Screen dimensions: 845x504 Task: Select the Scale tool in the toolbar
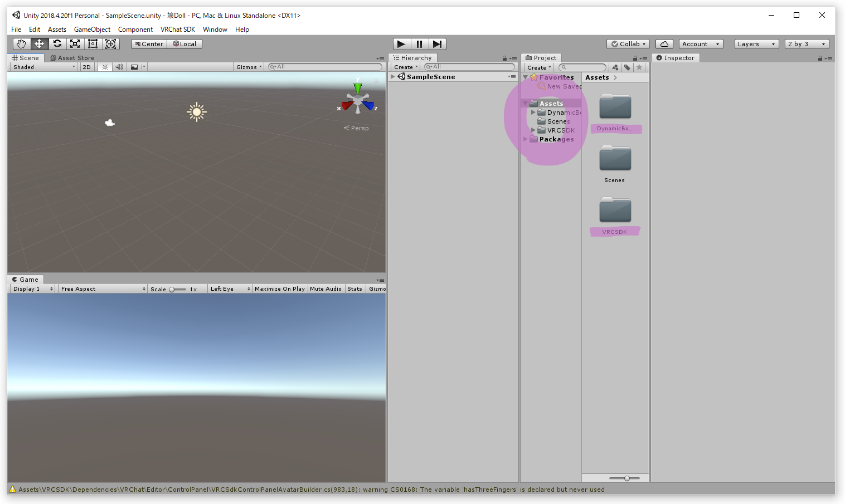(x=75, y=44)
